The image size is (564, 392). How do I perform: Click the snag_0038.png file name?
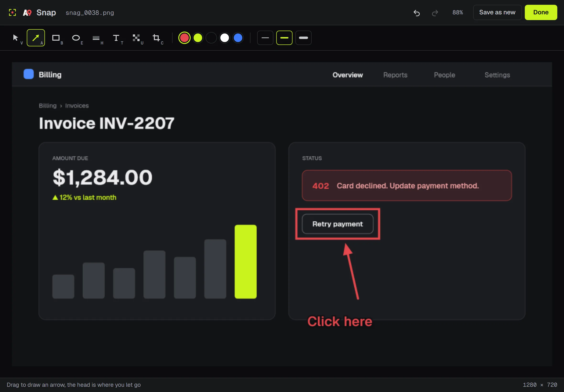[90, 13]
